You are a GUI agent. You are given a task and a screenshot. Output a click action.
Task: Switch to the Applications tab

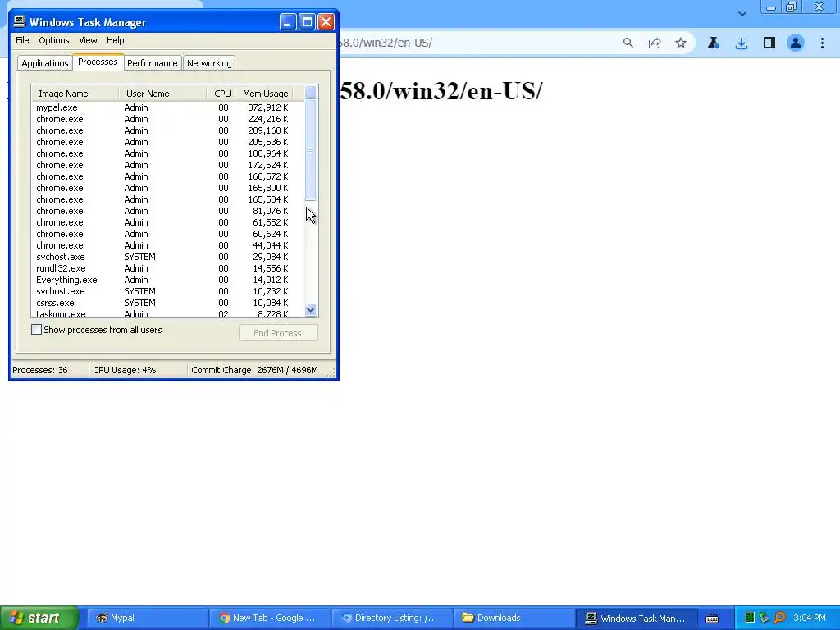[x=45, y=62]
